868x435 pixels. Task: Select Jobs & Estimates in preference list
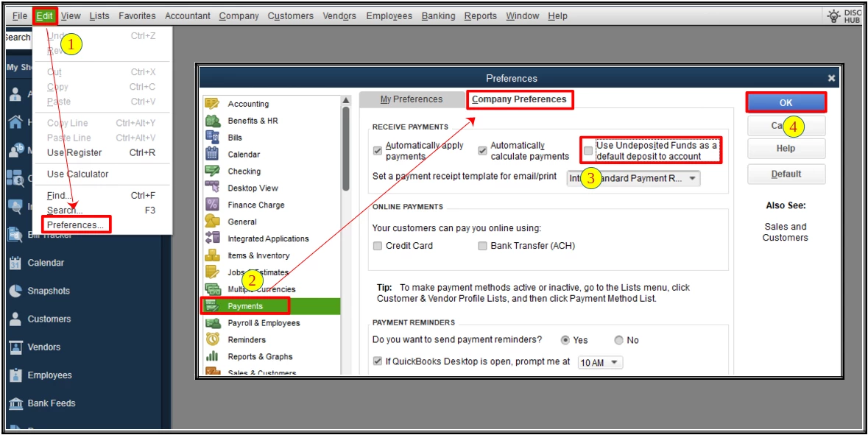(x=258, y=272)
